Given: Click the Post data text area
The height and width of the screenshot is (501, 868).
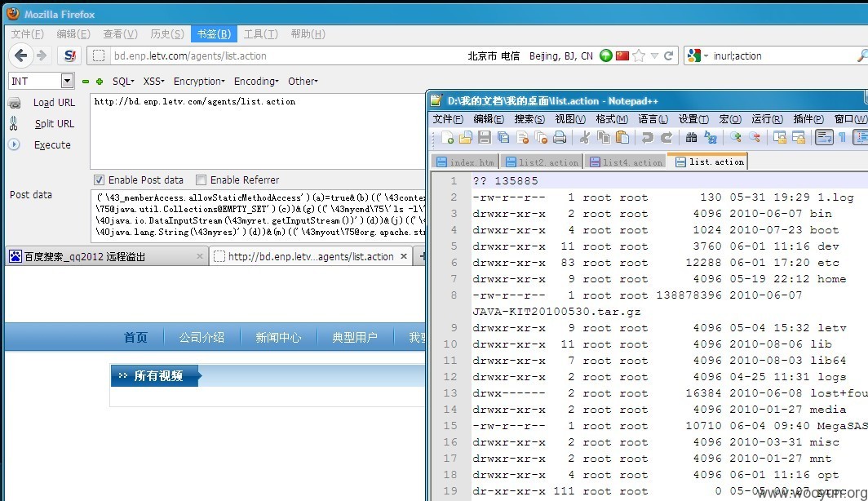Looking at the screenshot, I should [x=258, y=215].
